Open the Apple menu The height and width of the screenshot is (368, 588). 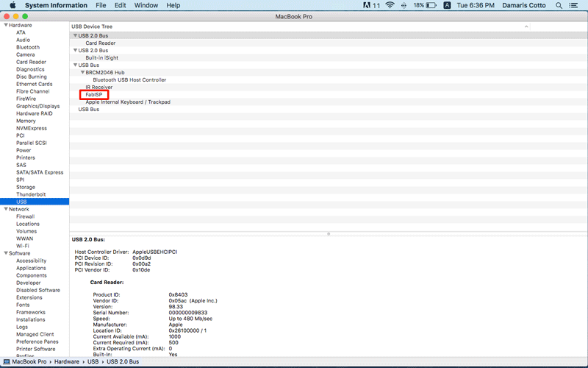point(12,5)
